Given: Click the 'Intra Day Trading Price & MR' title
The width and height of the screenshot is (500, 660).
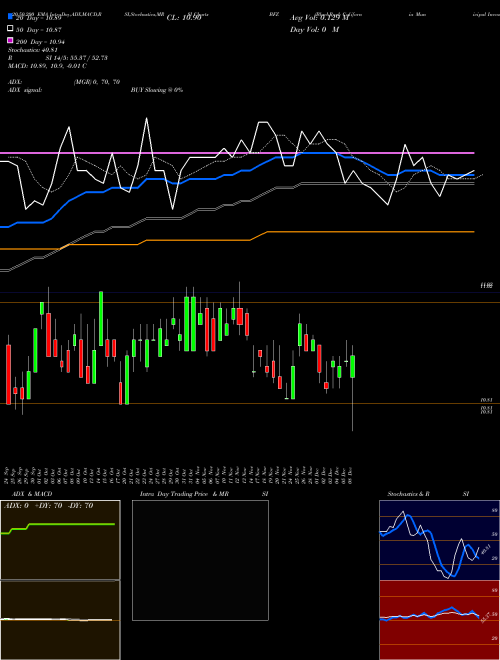Looking at the screenshot, I should (x=184, y=494).
